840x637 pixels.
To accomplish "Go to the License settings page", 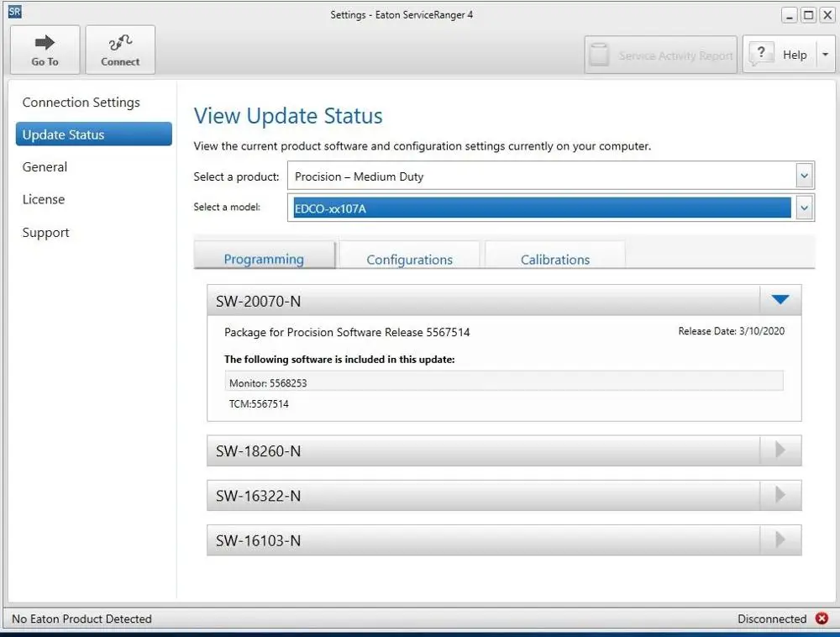I will [44, 199].
